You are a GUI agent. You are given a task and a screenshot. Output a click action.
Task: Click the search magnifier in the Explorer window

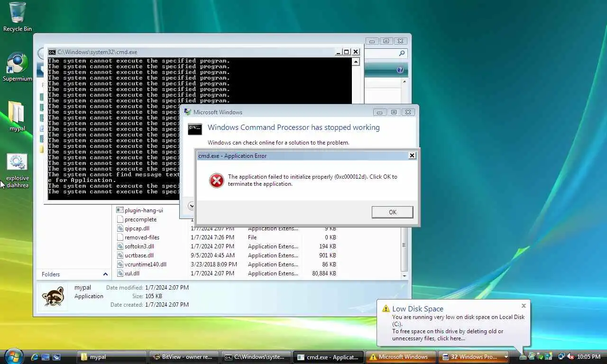[x=402, y=54]
